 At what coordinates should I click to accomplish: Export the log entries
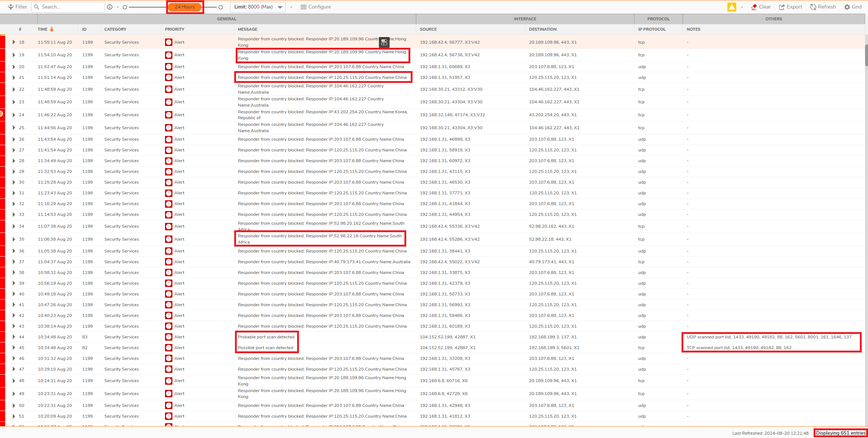pyautogui.click(x=790, y=7)
